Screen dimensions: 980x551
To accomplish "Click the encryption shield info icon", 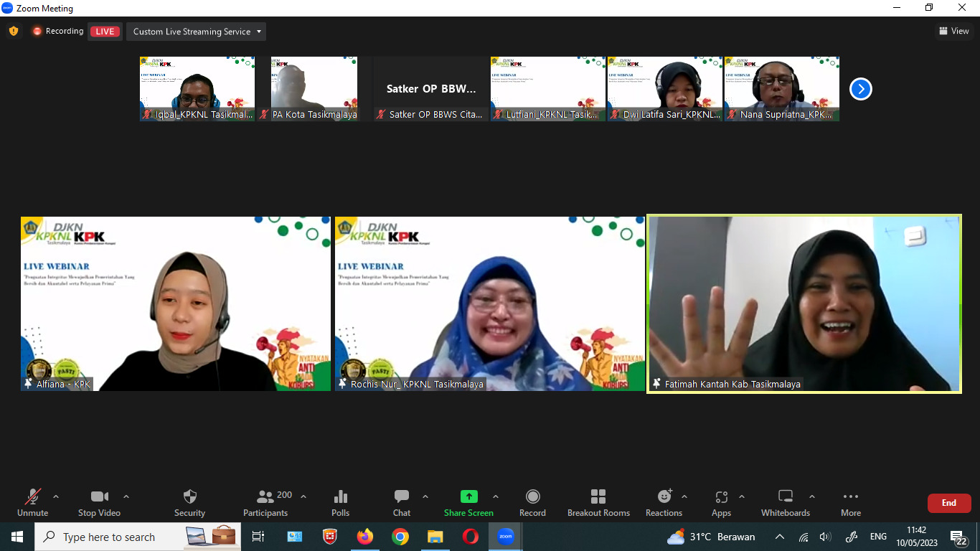I will click(x=13, y=31).
